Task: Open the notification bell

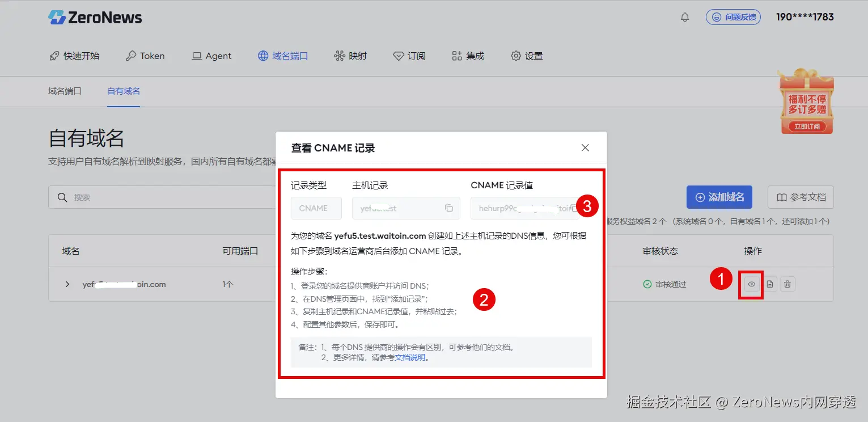Action: coord(685,17)
